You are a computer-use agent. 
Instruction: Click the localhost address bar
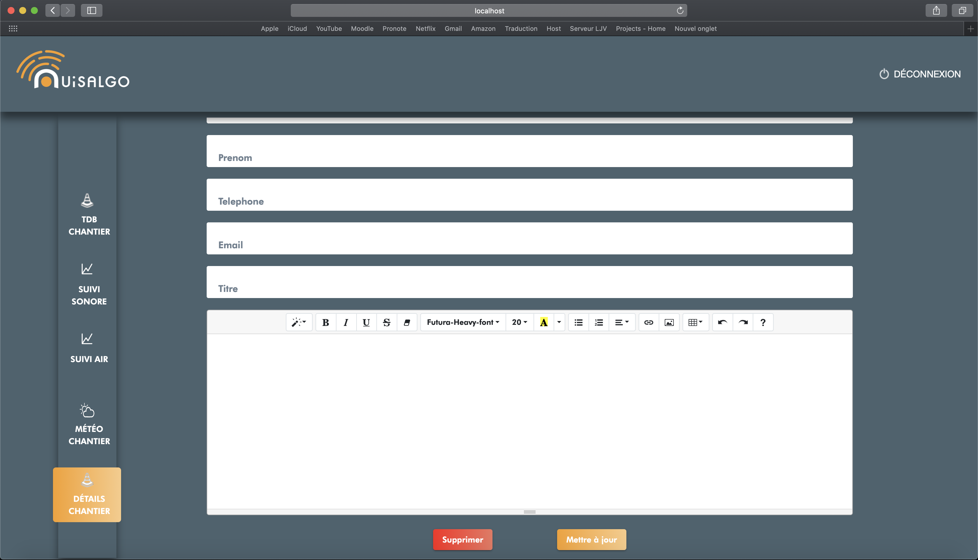pyautogui.click(x=489, y=10)
